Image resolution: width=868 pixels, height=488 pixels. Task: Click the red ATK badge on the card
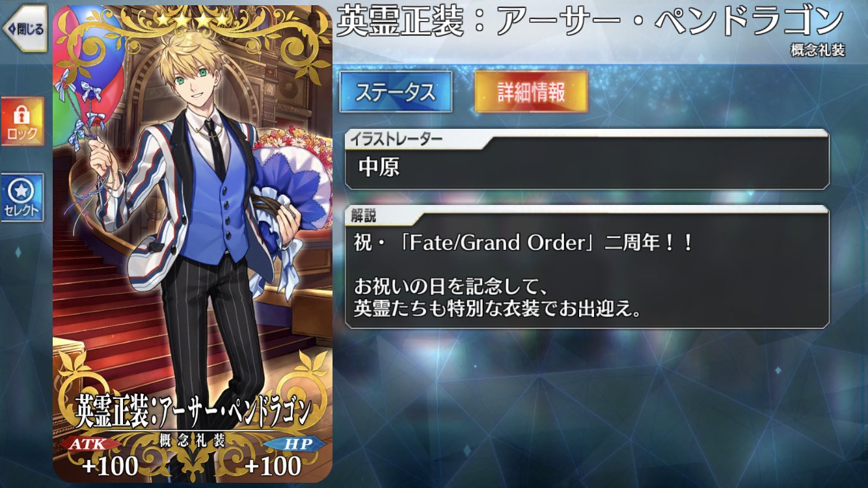coord(91,444)
